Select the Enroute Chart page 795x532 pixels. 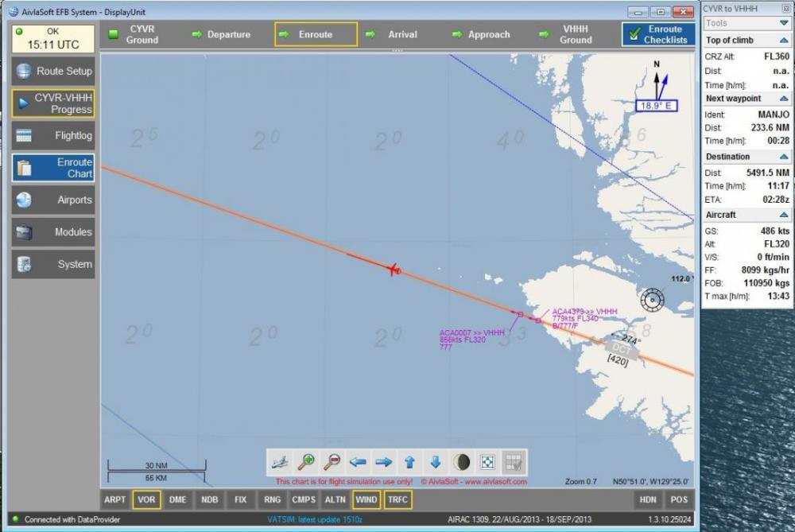pos(53,168)
